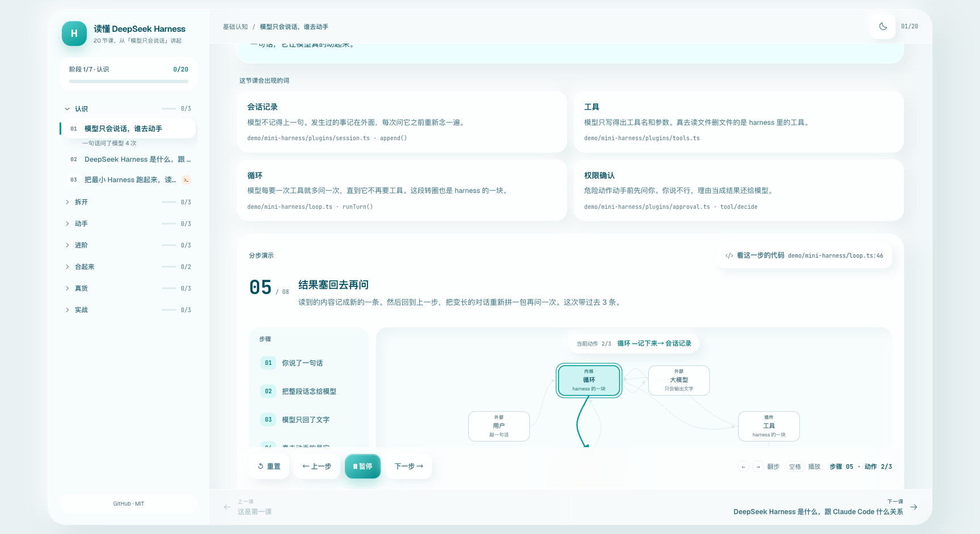Click the 循环 node in the diagram
Image resolution: width=980 pixels, height=534 pixels.
tap(589, 380)
